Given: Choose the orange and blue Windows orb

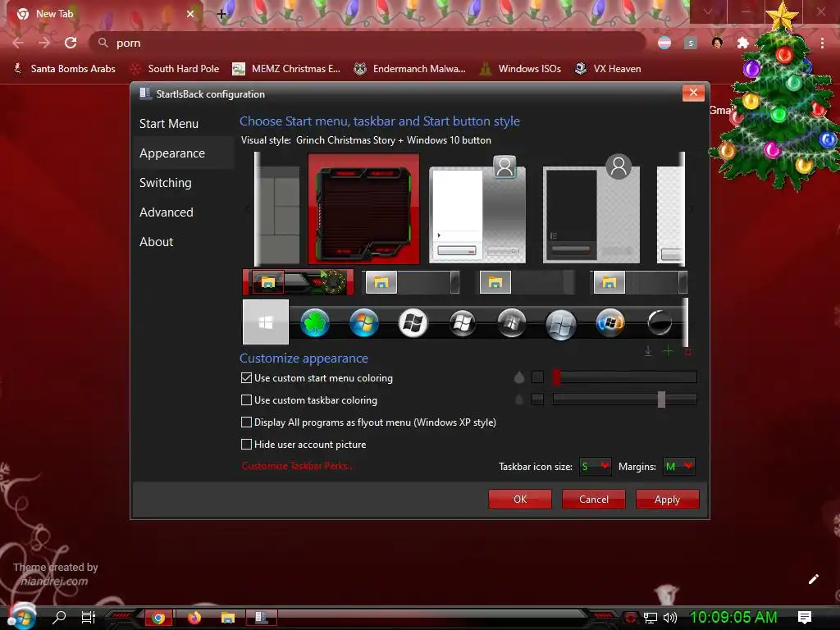Looking at the screenshot, I should 610,323.
